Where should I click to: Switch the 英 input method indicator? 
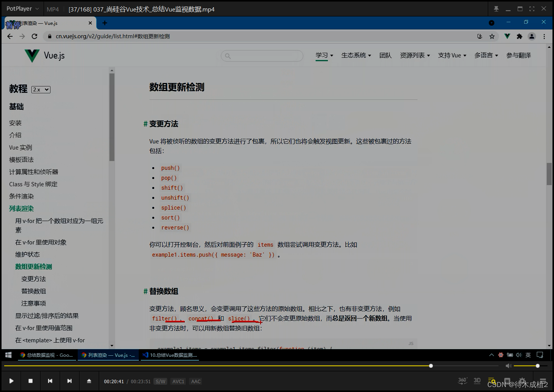[x=528, y=355]
